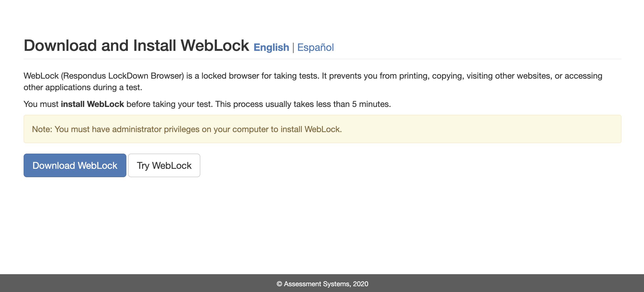This screenshot has width=644, height=292.
Task: Click the Assessment Systems copyright footer text
Action: pyautogui.click(x=322, y=284)
